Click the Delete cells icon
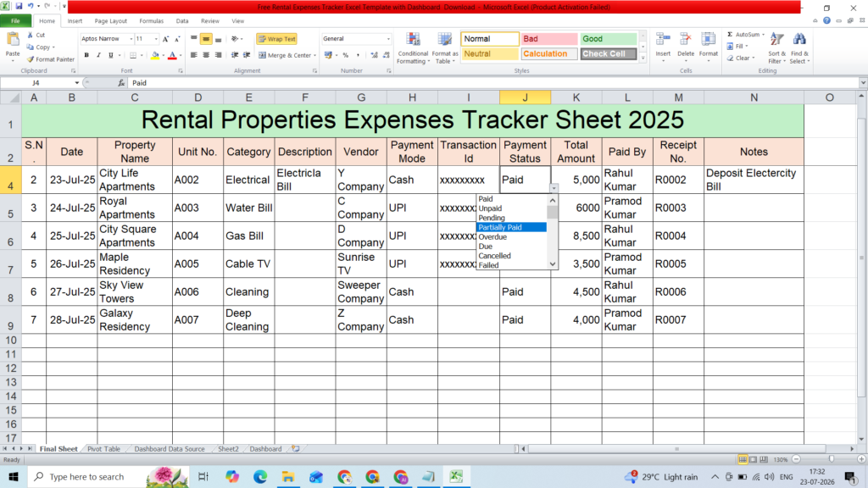The height and width of the screenshot is (488, 868). point(685,40)
